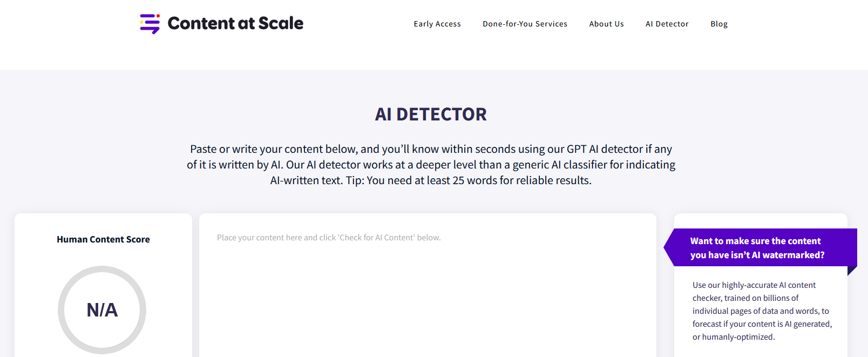Navigate to the About Us page
Viewport: 868px width, 357px height.
606,24
